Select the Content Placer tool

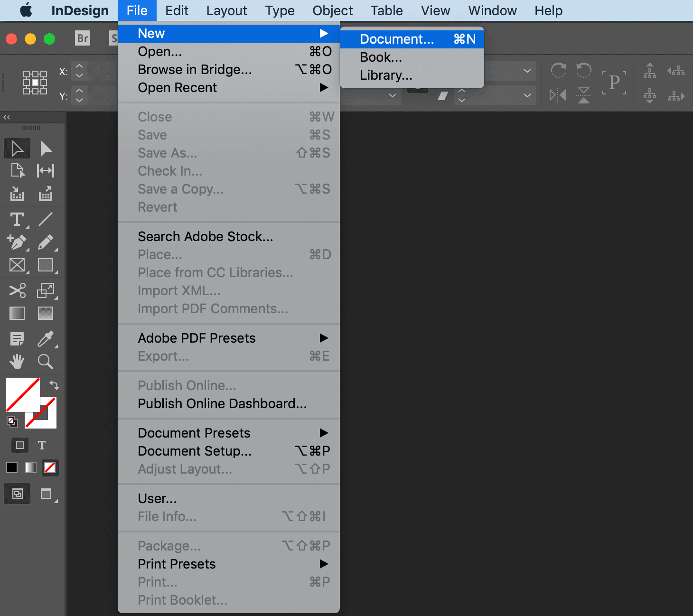[46, 194]
